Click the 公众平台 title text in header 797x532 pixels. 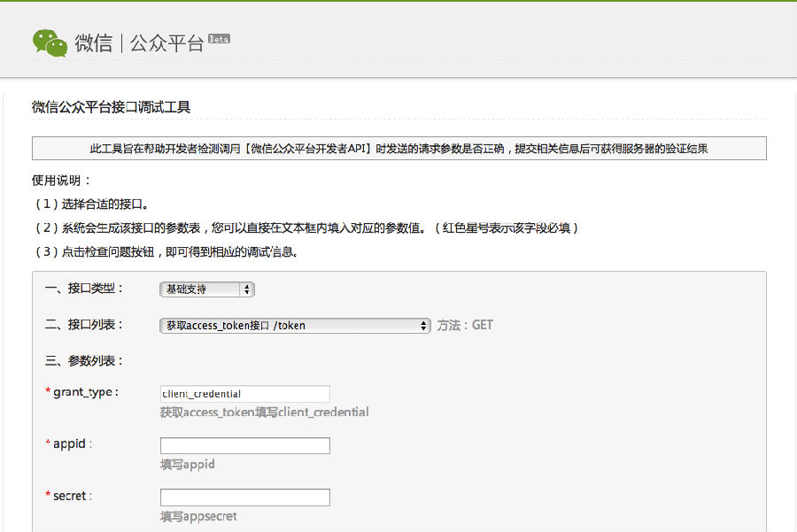[x=166, y=43]
